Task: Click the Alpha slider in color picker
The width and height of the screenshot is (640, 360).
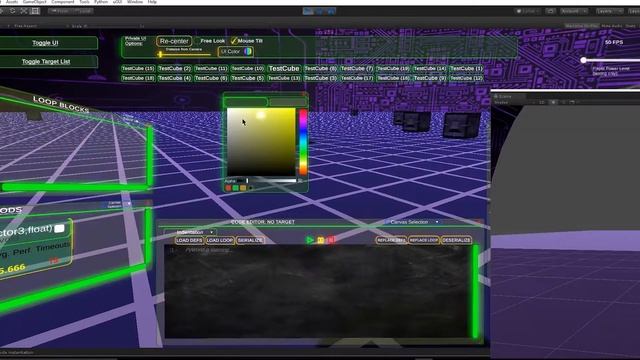Action: click(x=271, y=180)
